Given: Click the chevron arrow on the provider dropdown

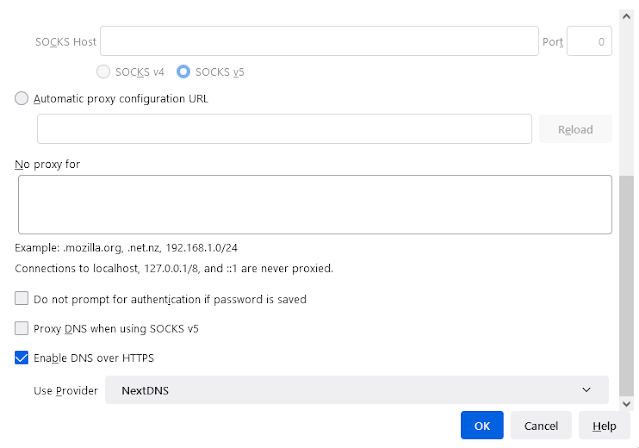Looking at the screenshot, I should point(586,389).
